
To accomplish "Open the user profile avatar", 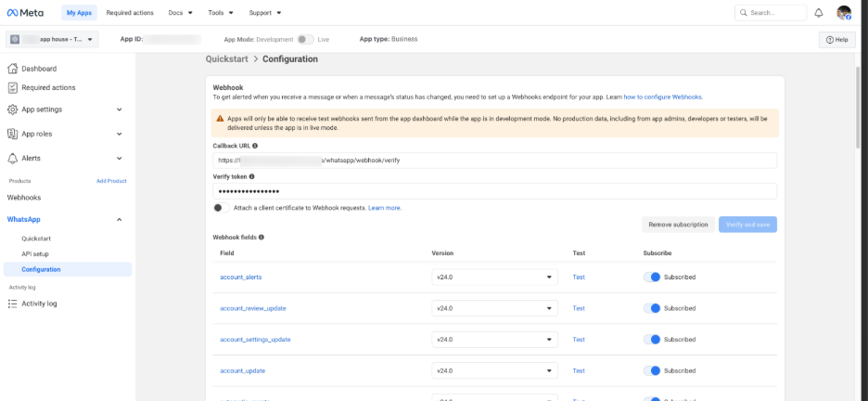I will pos(844,13).
